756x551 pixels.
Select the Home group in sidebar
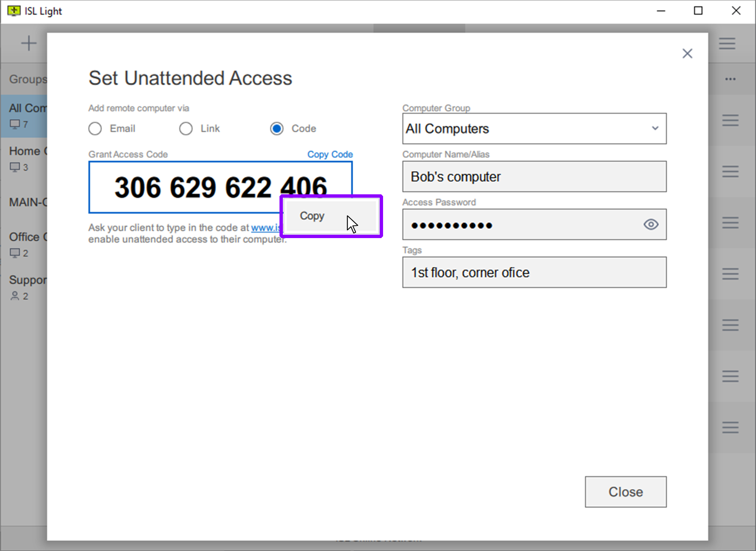point(24,159)
